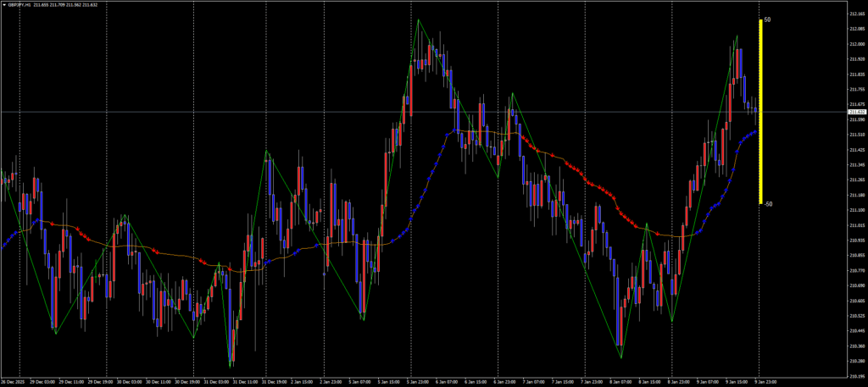Viewport: 868px width, 387px height.
Task: Click the 210.280 price scale label
Action: point(855,361)
